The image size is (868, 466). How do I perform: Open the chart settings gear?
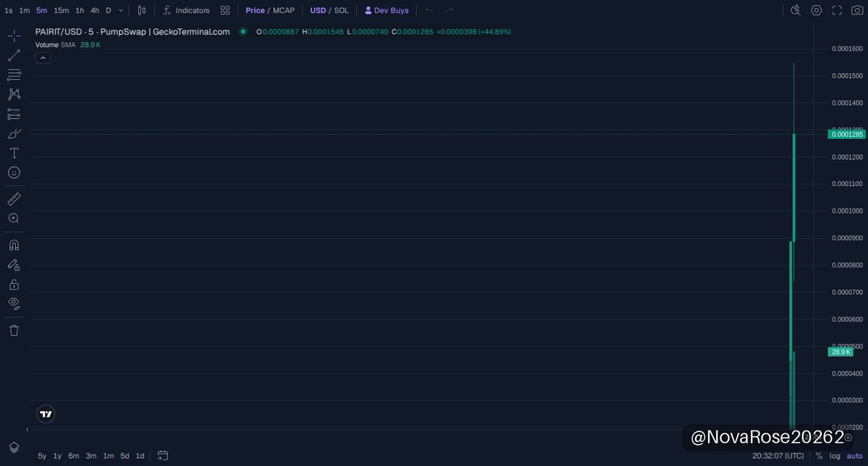(x=817, y=10)
